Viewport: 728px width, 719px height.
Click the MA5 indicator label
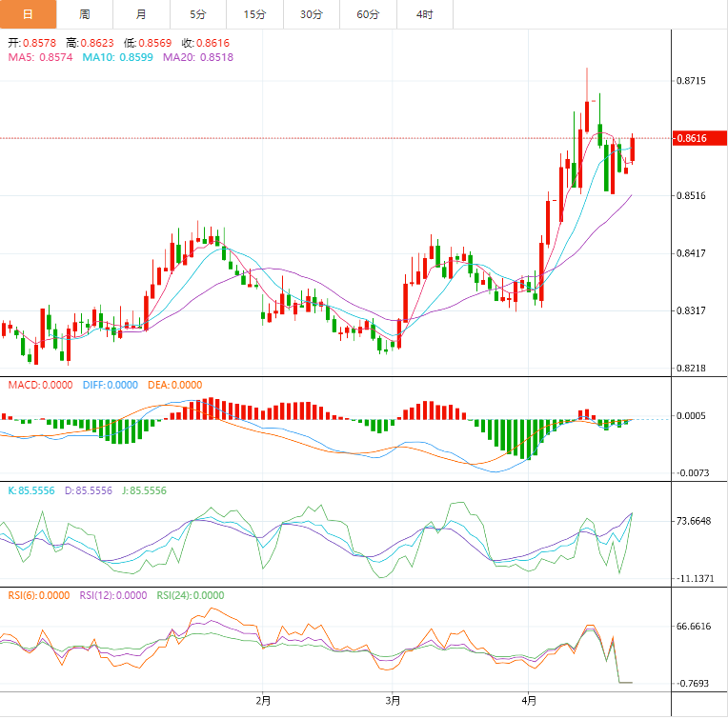[x=39, y=57]
